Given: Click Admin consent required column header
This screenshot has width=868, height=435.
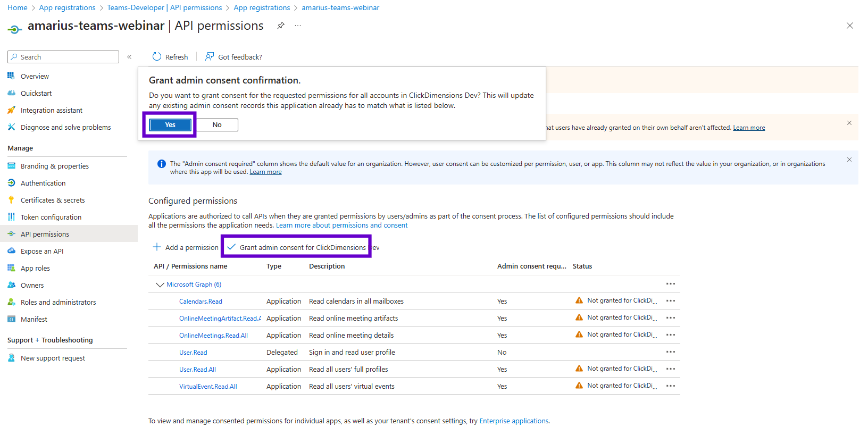Looking at the screenshot, I should pyautogui.click(x=531, y=266).
